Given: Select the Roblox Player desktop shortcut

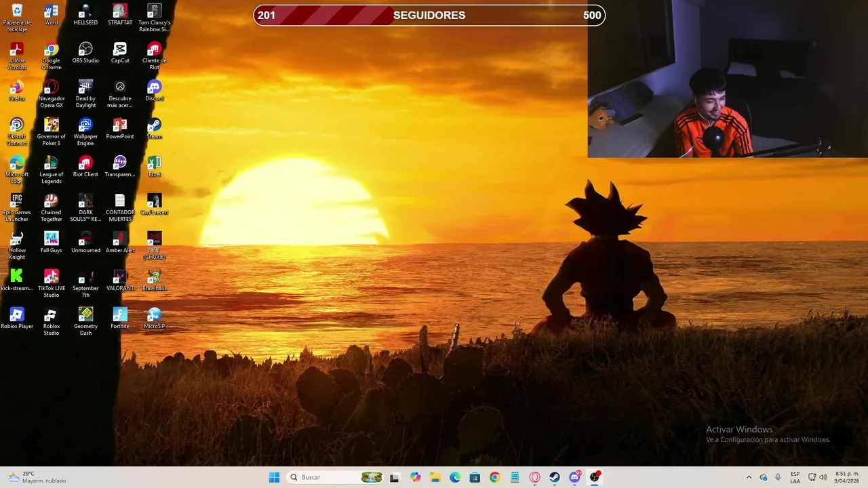Looking at the screenshot, I should (17, 319).
